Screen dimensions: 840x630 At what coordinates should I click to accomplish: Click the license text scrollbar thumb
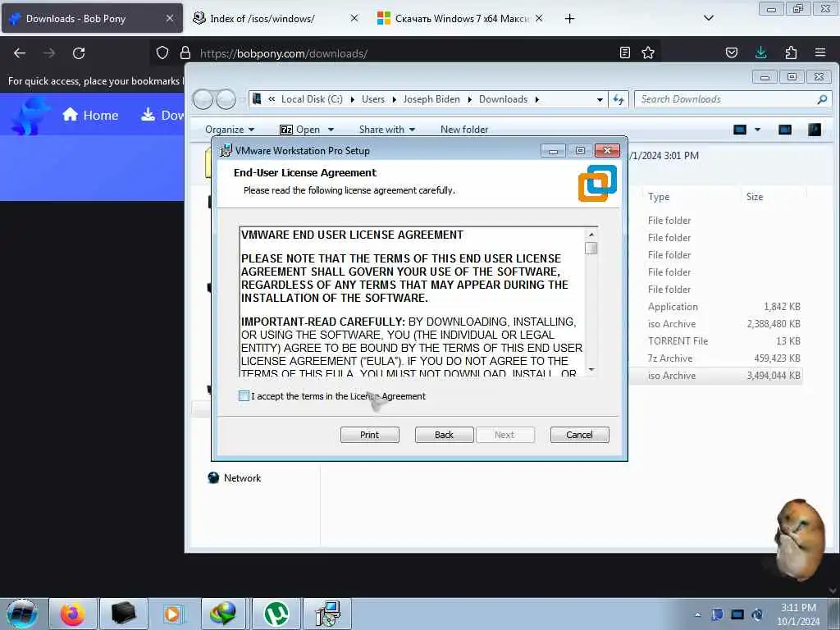[x=591, y=249]
